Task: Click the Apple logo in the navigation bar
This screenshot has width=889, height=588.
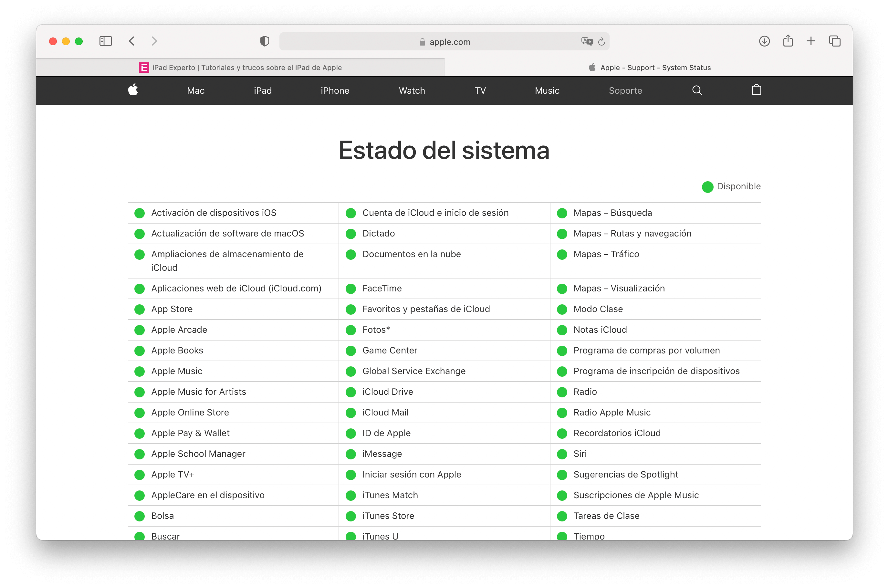Action: pos(133,90)
